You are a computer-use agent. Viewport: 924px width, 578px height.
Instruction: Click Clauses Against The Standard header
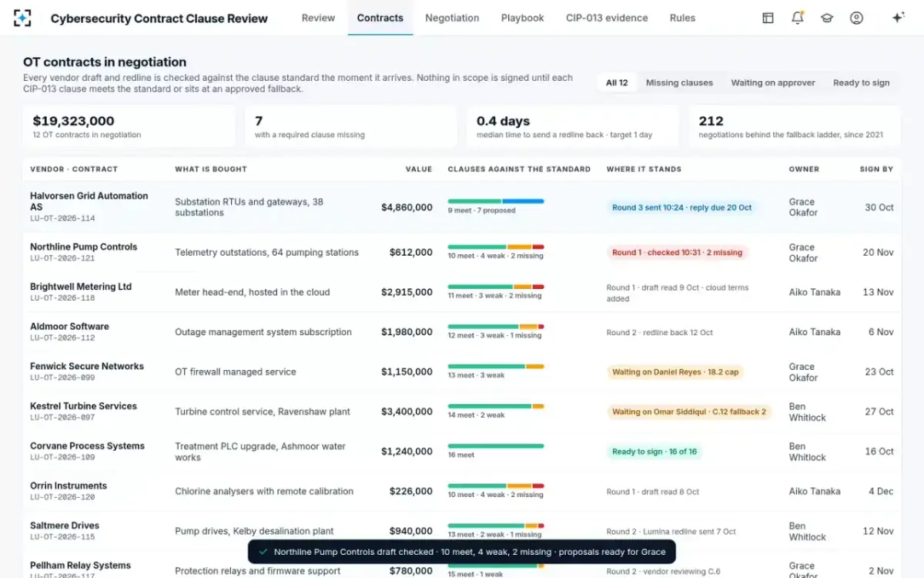(519, 169)
